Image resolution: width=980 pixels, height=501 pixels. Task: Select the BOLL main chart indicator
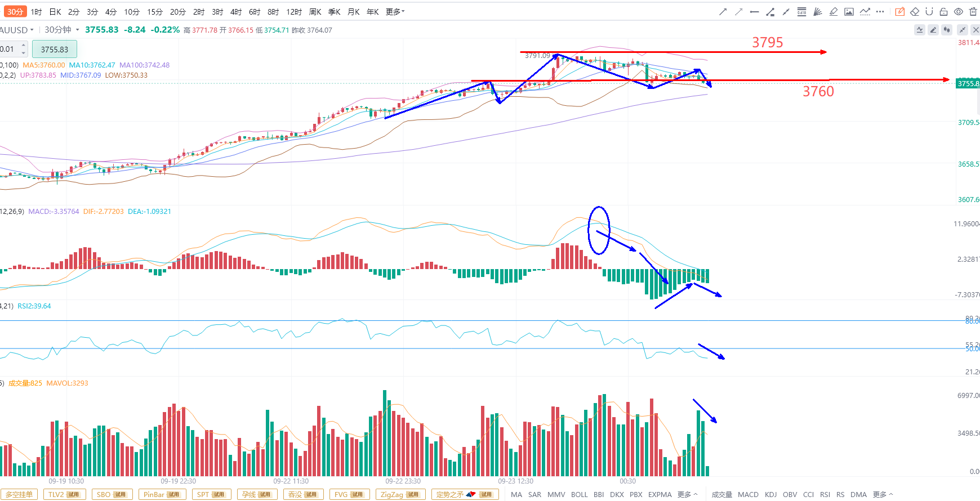(x=579, y=494)
